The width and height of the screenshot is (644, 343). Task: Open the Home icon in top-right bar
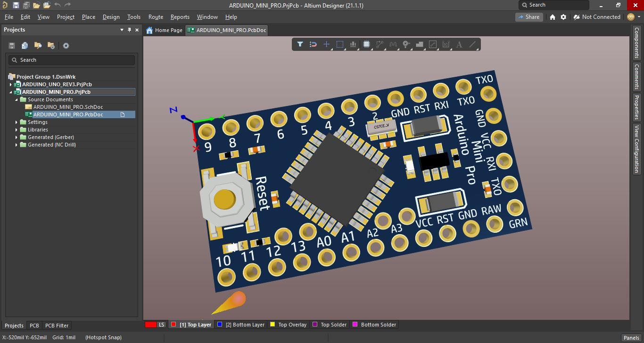click(x=553, y=17)
